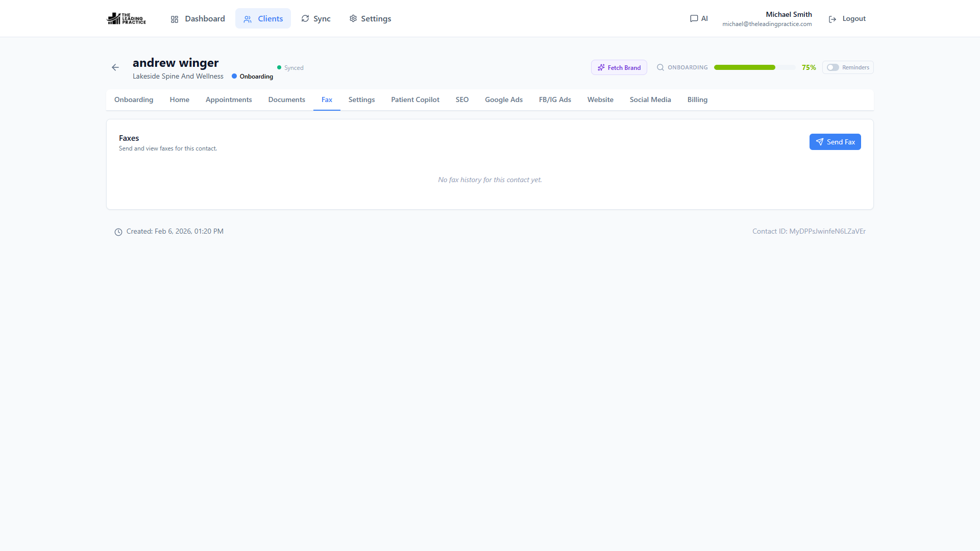Switch to the Home tab
980x551 pixels.
tap(180, 99)
